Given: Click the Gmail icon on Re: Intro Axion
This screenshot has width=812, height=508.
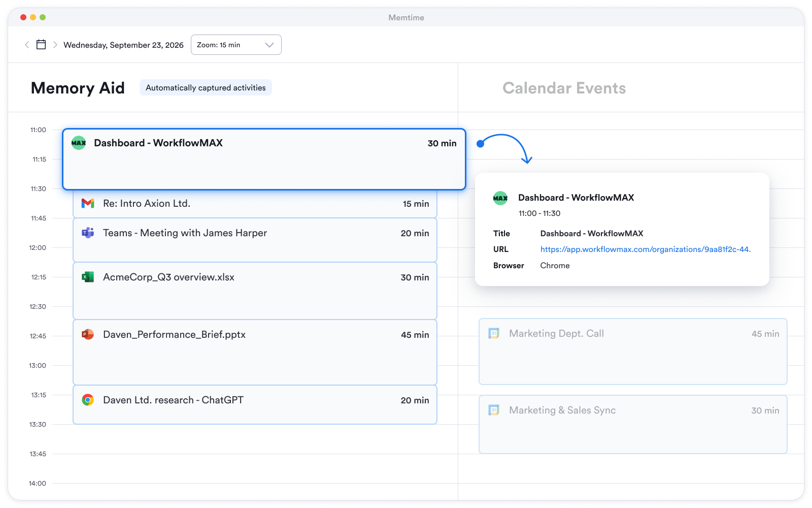Looking at the screenshot, I should pyautogui.click(x=88, y=203).
